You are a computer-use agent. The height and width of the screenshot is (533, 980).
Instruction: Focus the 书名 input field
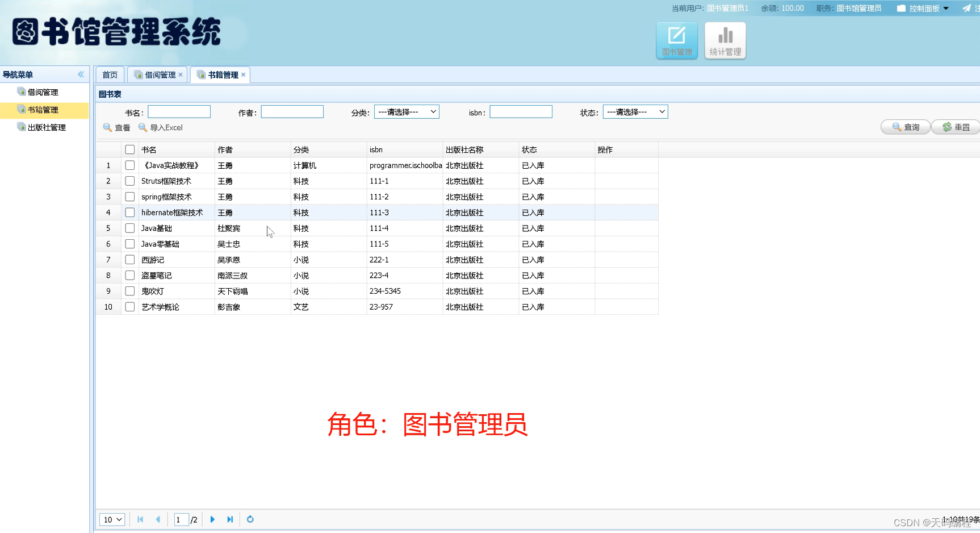pyautogui.click(x=179, y=112)
